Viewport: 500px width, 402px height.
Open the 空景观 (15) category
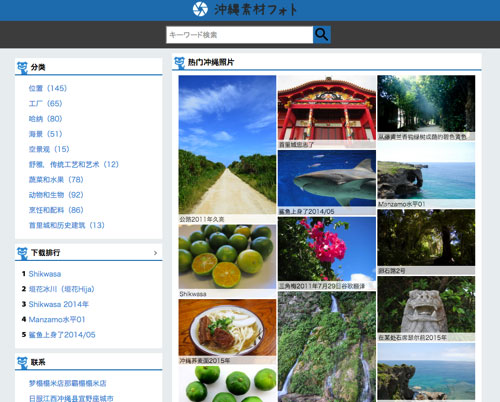[49, 149]
